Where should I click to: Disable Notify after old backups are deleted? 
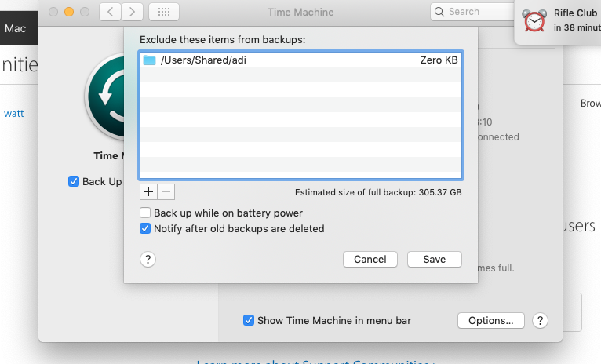145,229
